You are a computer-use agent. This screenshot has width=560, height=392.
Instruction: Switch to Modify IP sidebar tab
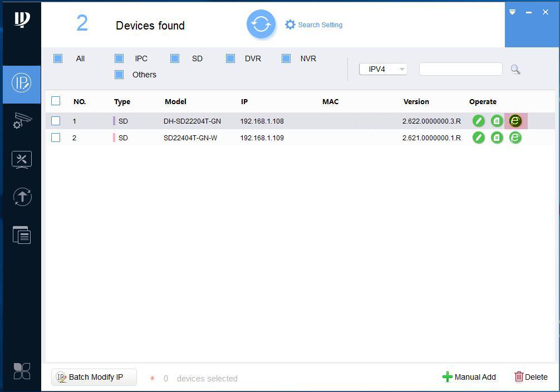click(22, 84)
